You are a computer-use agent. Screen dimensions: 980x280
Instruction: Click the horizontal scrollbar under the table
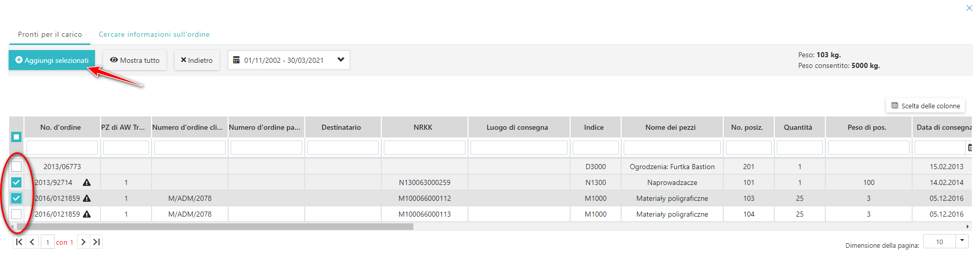[x=214, y=226]
